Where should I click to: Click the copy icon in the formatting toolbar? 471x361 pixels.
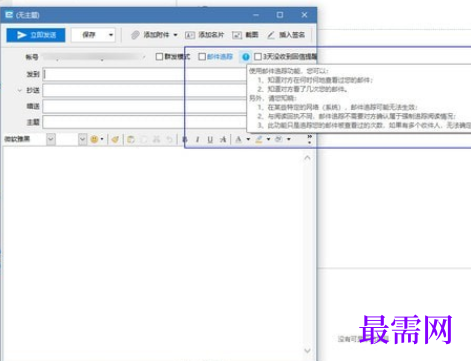point(144,139)
